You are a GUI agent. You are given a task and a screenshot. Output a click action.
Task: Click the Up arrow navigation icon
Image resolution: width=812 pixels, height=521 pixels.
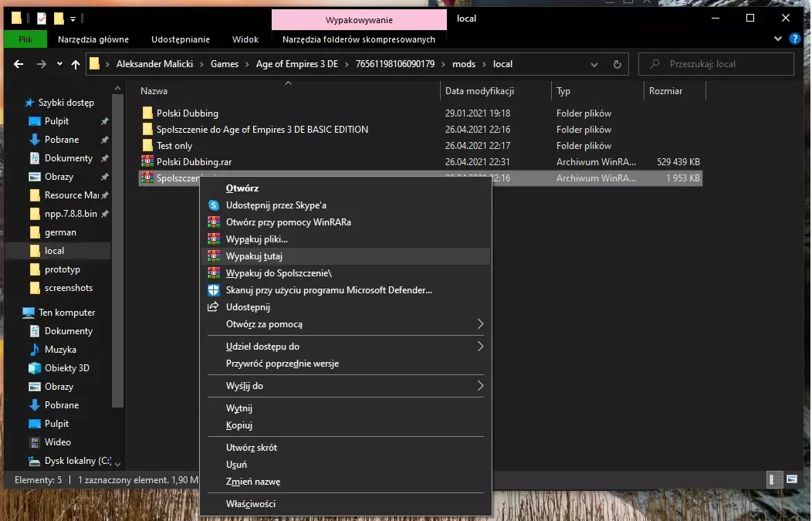pyautogui.click(x=76, y=65)
